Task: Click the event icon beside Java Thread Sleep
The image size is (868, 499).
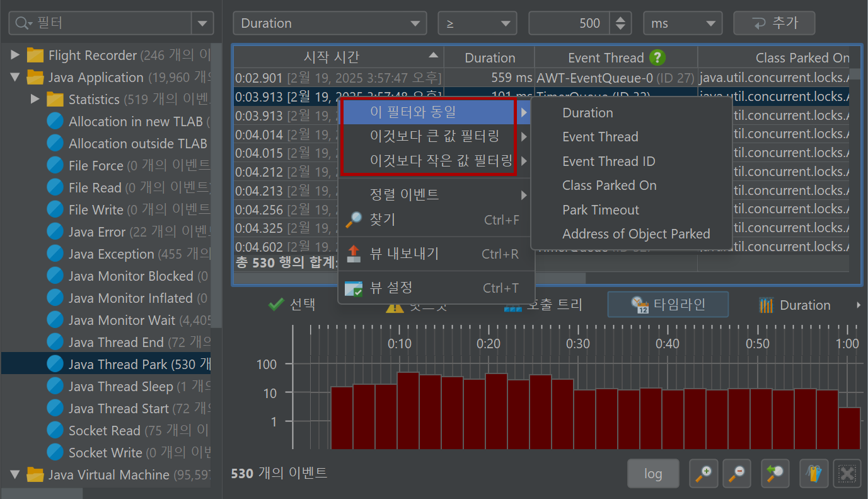Action: point(55,386)
